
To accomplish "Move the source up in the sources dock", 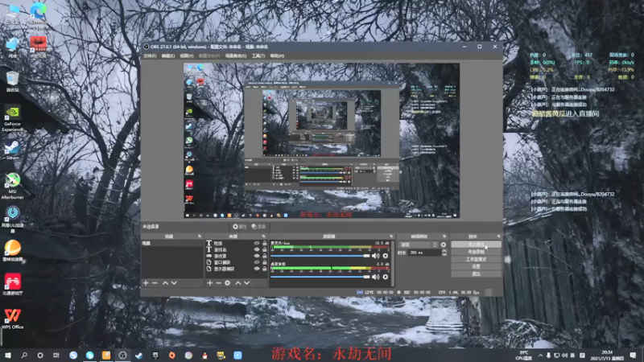I will click(x=237, y=283).
